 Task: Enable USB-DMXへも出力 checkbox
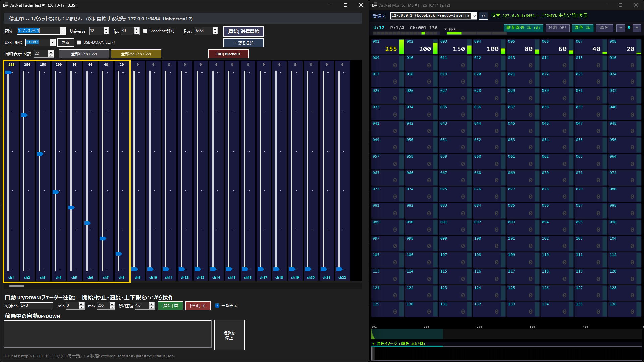(79, 42)
